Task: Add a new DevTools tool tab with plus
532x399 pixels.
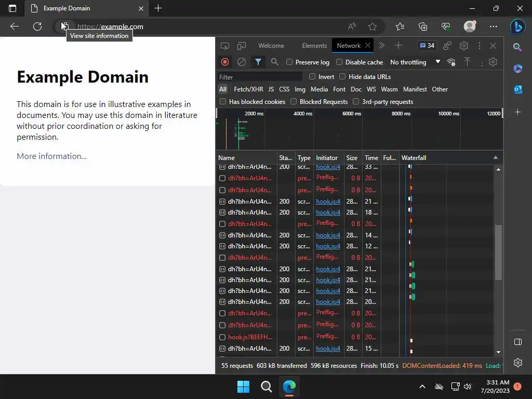Action: tap(398, 46)
